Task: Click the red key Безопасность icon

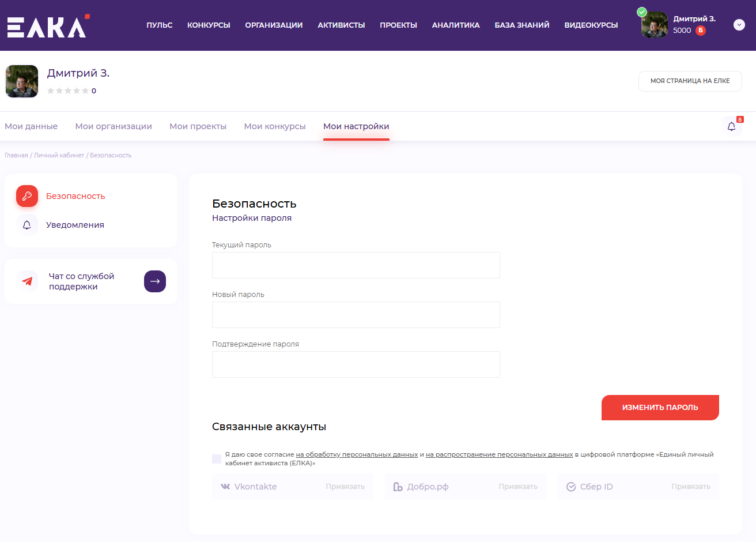Action: click(27, 196)
